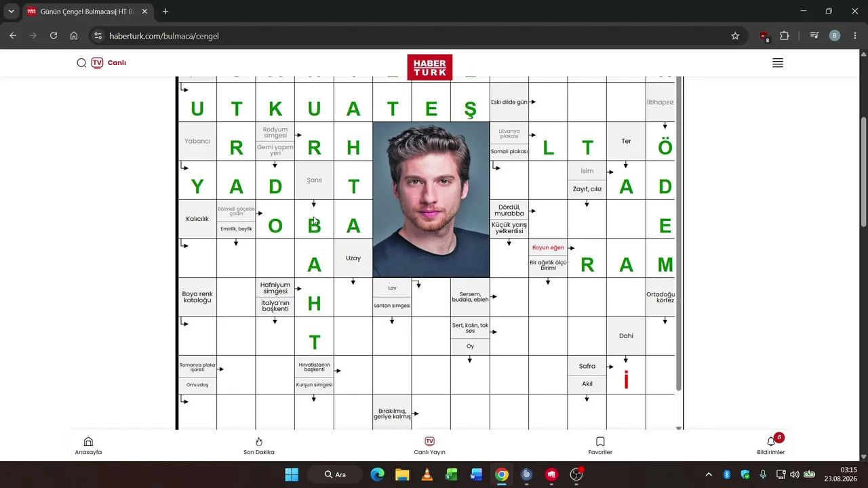This screenshot has height=488, width=868.
Task: Open VLC media player from taskbar
Action: click(427, 474)
